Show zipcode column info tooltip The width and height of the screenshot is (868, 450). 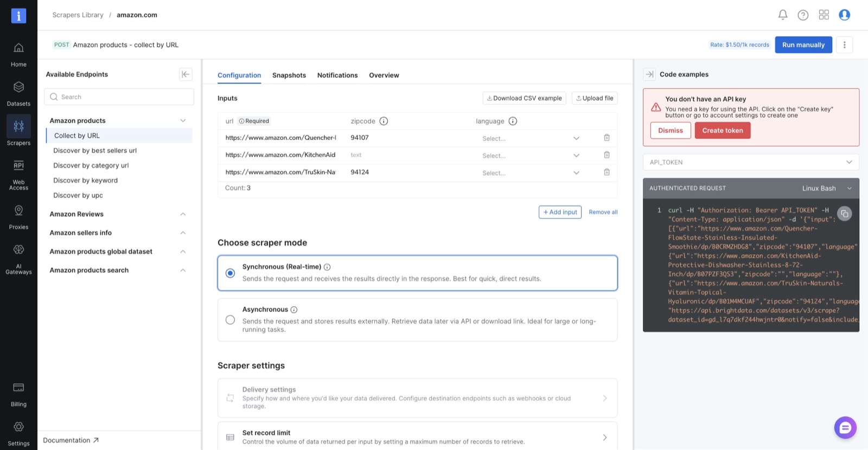[384, 121]
